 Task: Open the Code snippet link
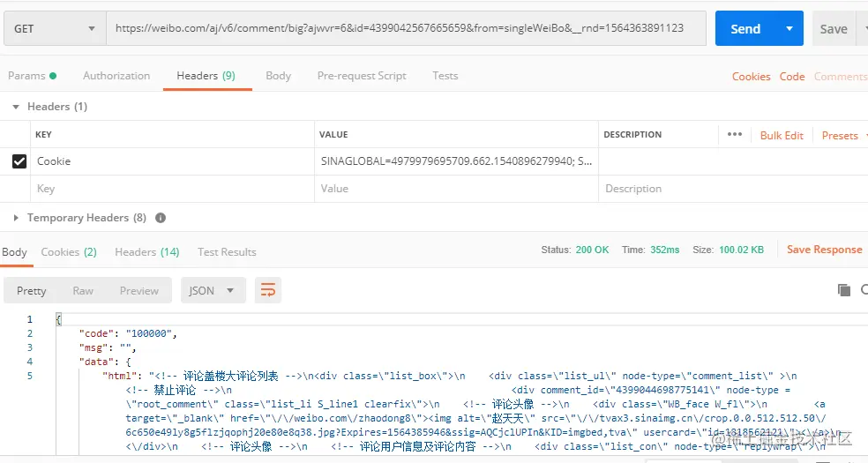(x=791, y=77)
